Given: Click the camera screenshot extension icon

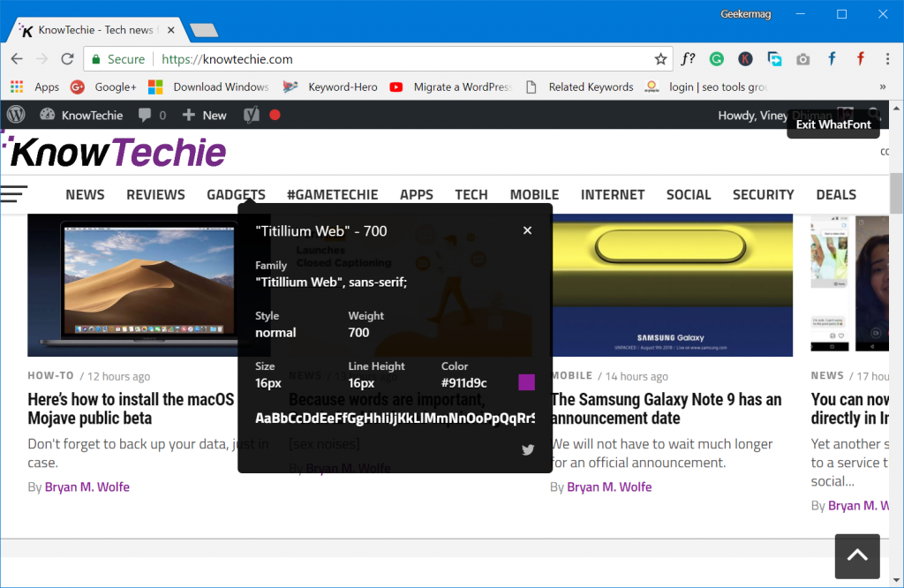Looking at the screenshot, I should (802, 59).
